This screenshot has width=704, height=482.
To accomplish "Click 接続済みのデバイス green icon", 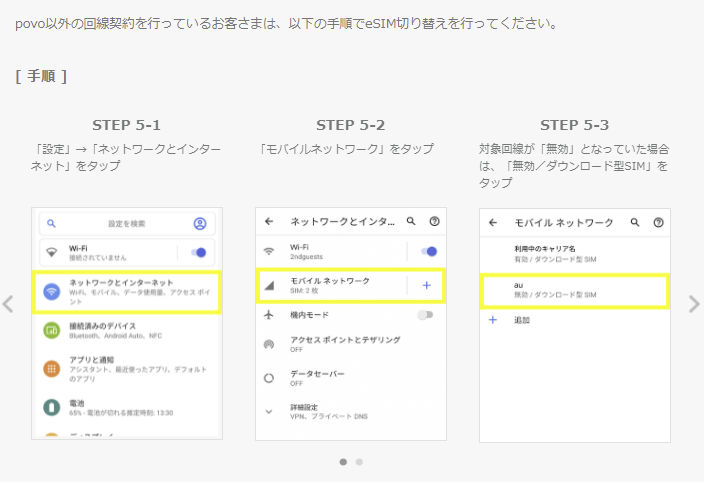I will [x=52, y=331].
